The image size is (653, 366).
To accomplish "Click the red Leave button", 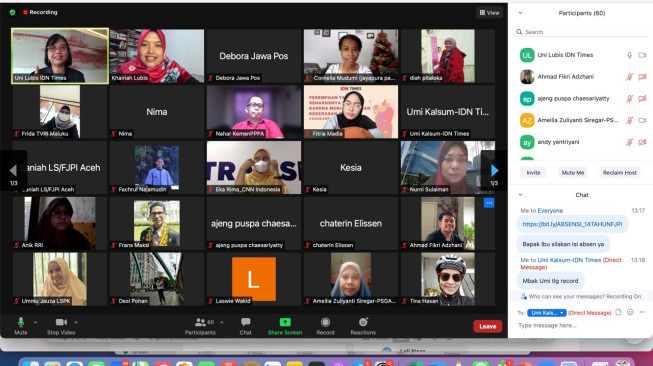I will click(x=487, y=326).
